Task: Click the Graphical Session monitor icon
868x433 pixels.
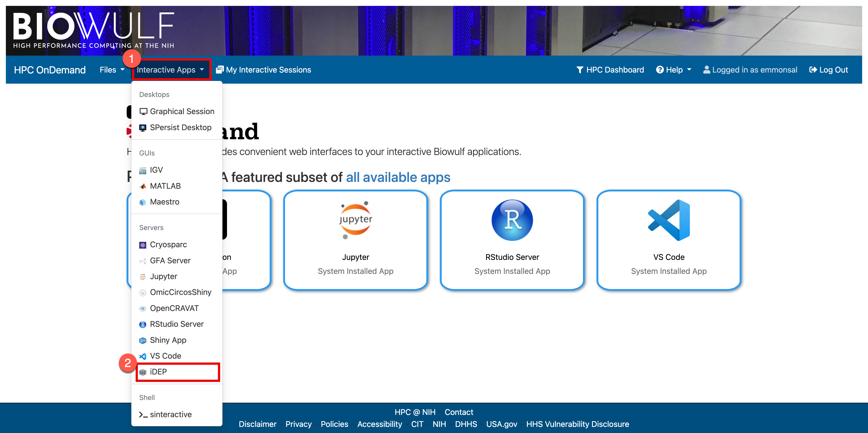Action: pos(143,112)
